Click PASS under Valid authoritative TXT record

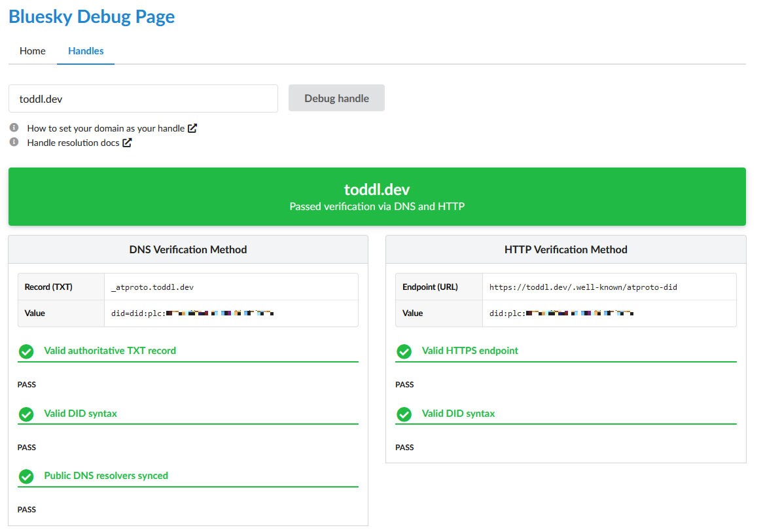coord(27,385)
